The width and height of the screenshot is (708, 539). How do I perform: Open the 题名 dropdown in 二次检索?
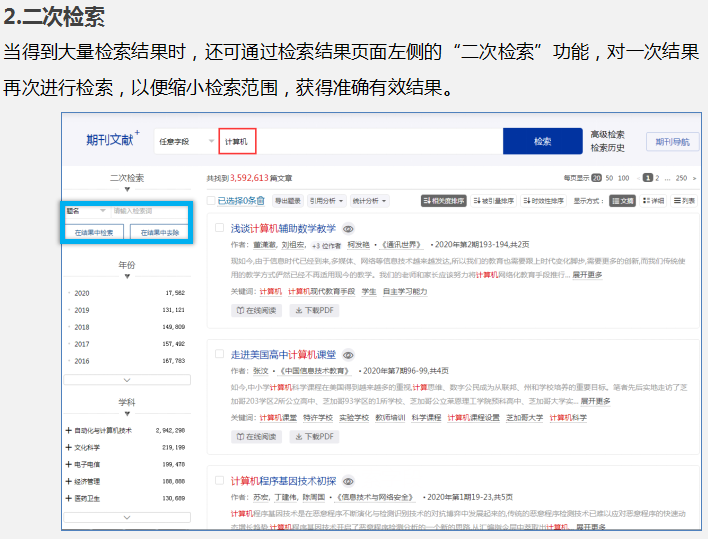tap(86, 211)
